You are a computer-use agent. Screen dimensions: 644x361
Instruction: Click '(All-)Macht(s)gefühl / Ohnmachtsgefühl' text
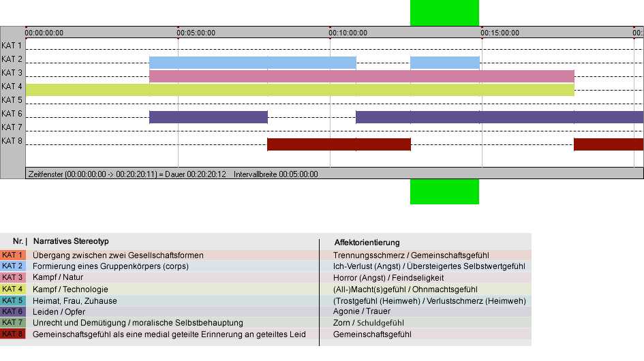pyautogui.click(x=405, y=289)
